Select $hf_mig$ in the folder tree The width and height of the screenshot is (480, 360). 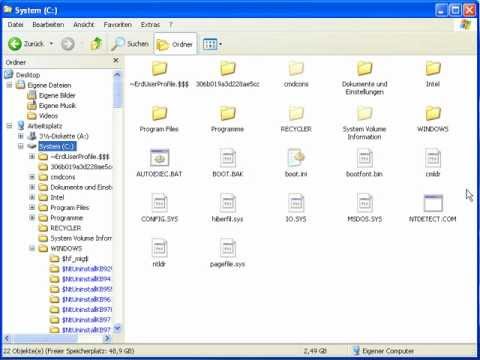point(75,259)
